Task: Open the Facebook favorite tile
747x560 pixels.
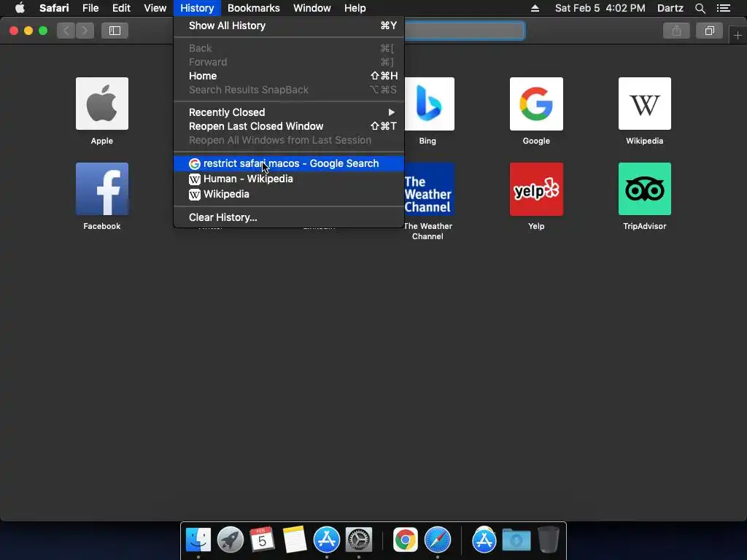Action: pyautogui.click(x=102, y=189)
